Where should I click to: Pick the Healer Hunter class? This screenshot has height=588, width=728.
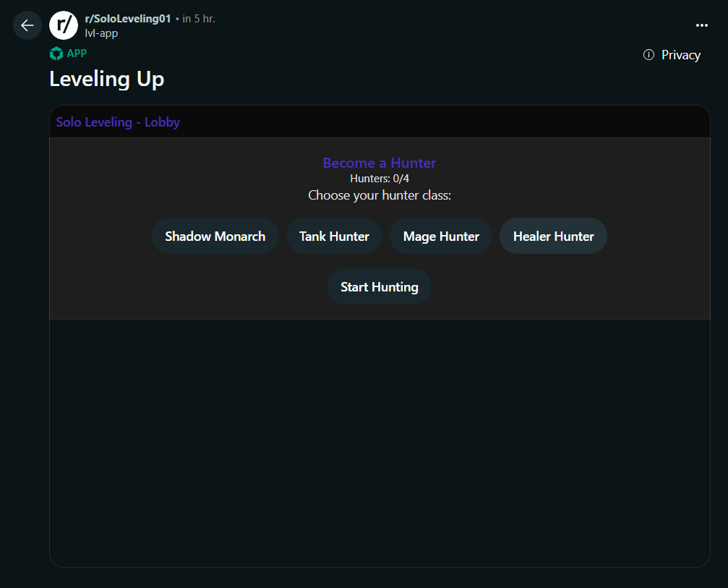[x=554, y=236]
